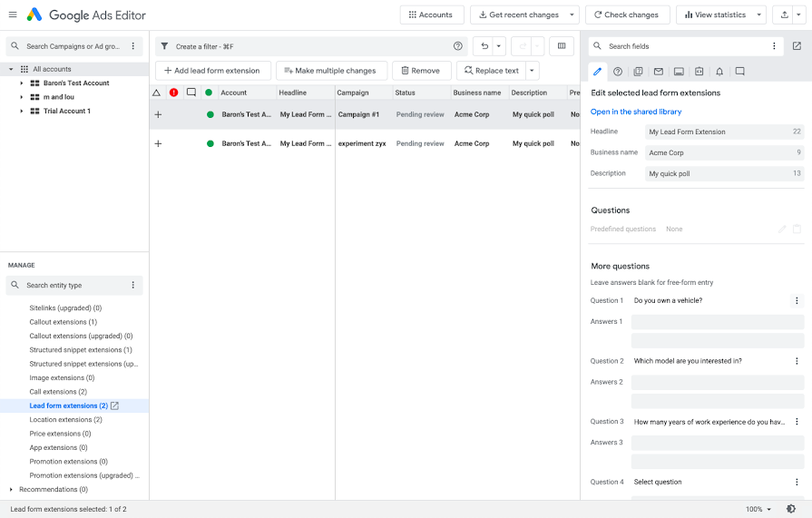
Task: Click the notifications bell tab icon
Action: click(x=719, y=72)
